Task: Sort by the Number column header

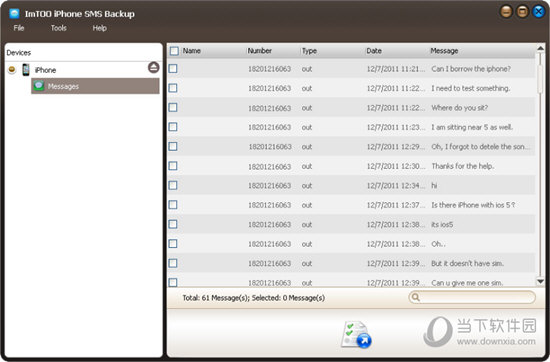Action: 260,51
